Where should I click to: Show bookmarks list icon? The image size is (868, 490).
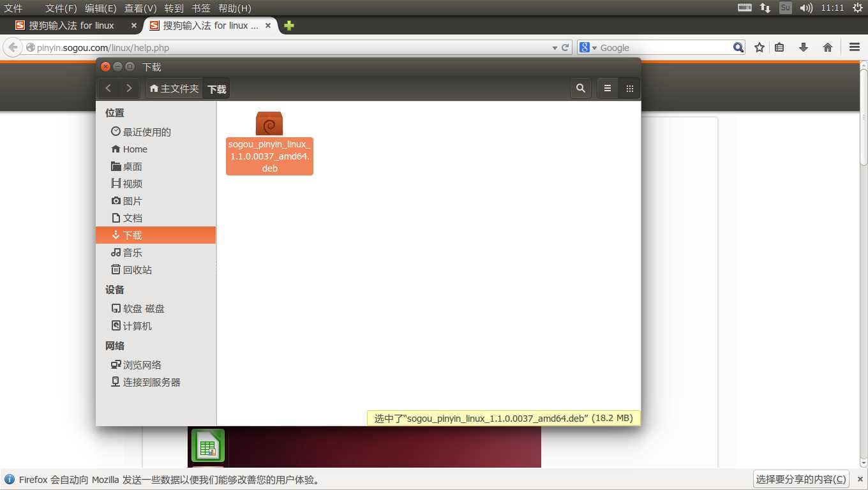click(779, 47)
